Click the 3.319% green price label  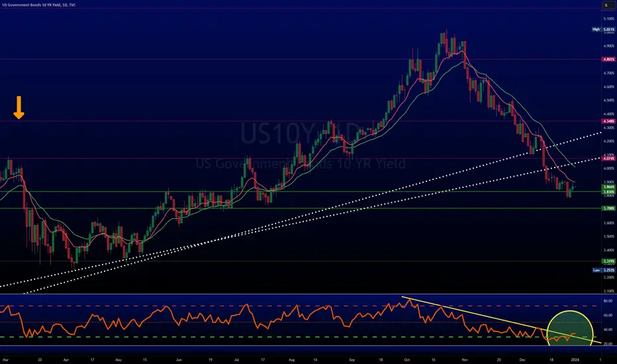point(608,261)
